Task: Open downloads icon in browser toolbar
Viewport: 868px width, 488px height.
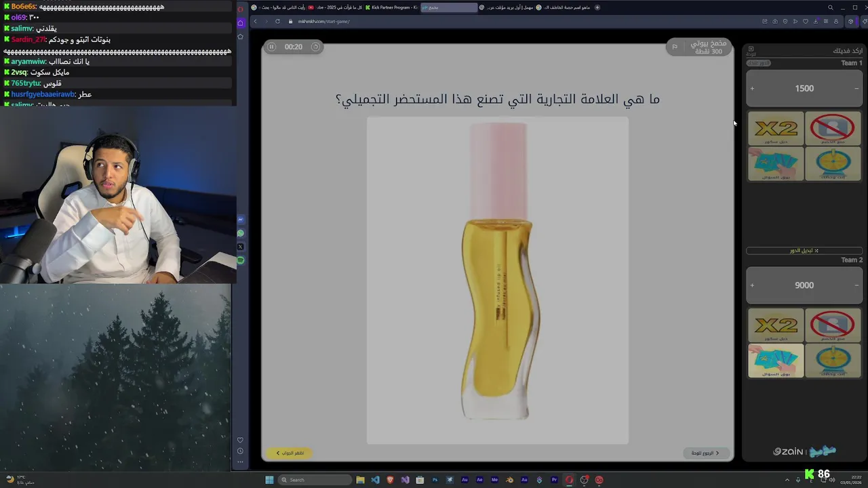Action: tap(816, 21)
